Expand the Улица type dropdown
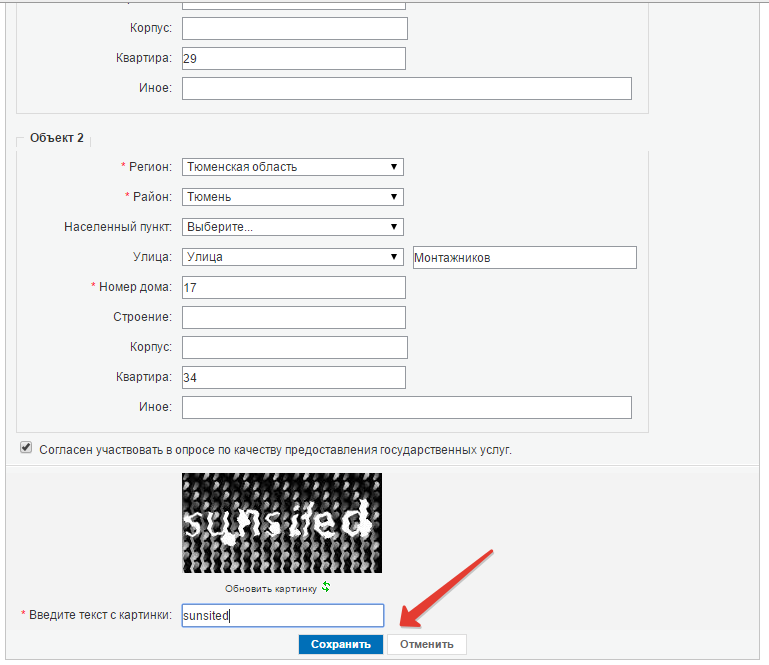 [x=292, y=257]
